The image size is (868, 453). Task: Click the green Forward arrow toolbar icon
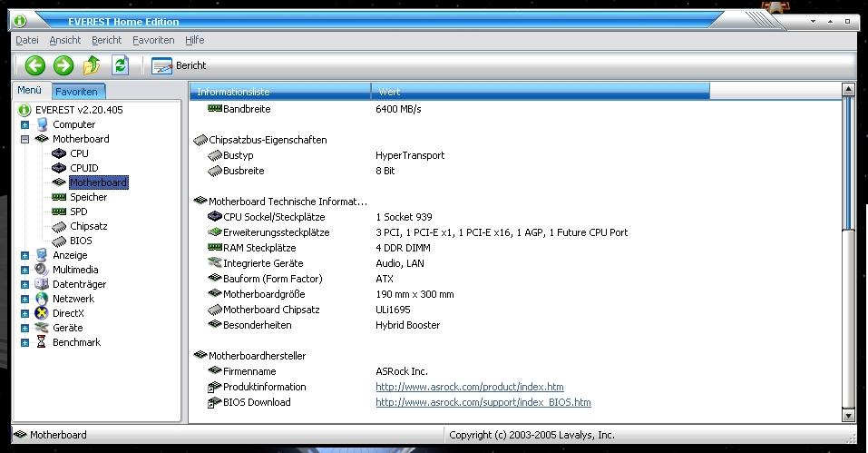63,65
